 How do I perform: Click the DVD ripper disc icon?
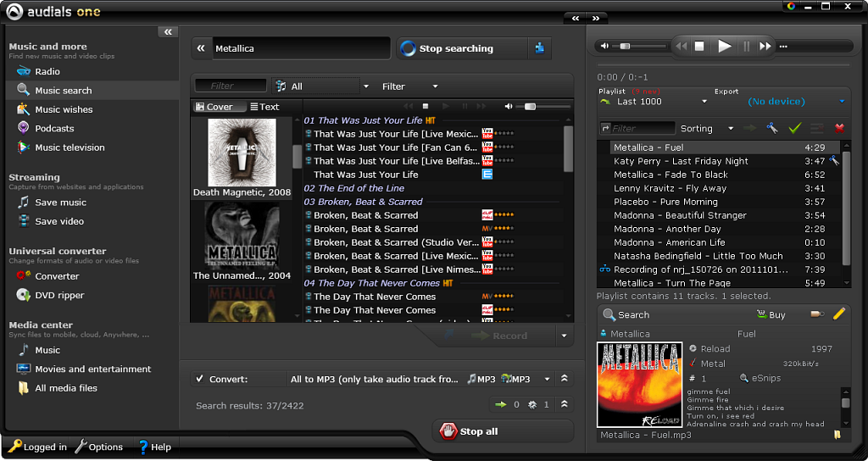[23, 295]
